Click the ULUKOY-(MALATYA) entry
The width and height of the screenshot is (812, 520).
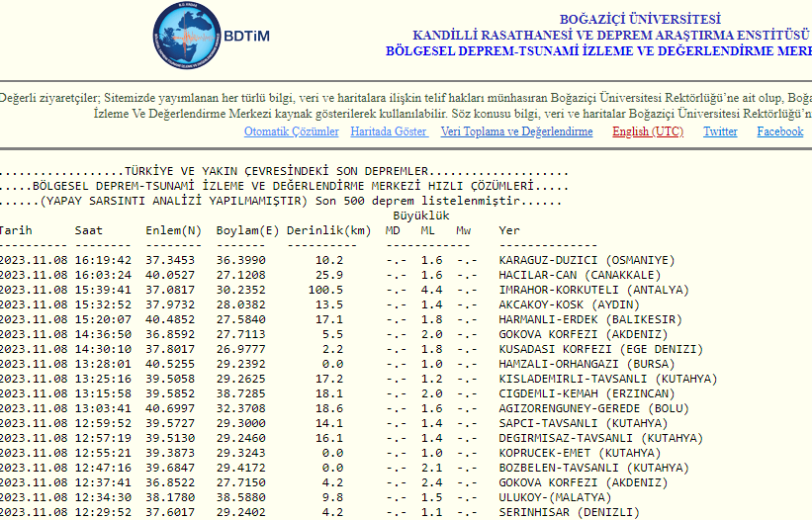tap(555, 497)
